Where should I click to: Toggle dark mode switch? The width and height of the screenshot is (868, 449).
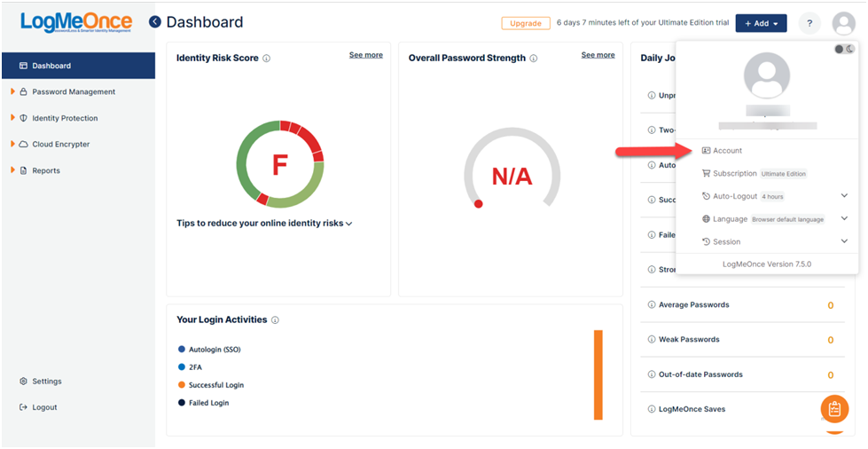[844, 50]
